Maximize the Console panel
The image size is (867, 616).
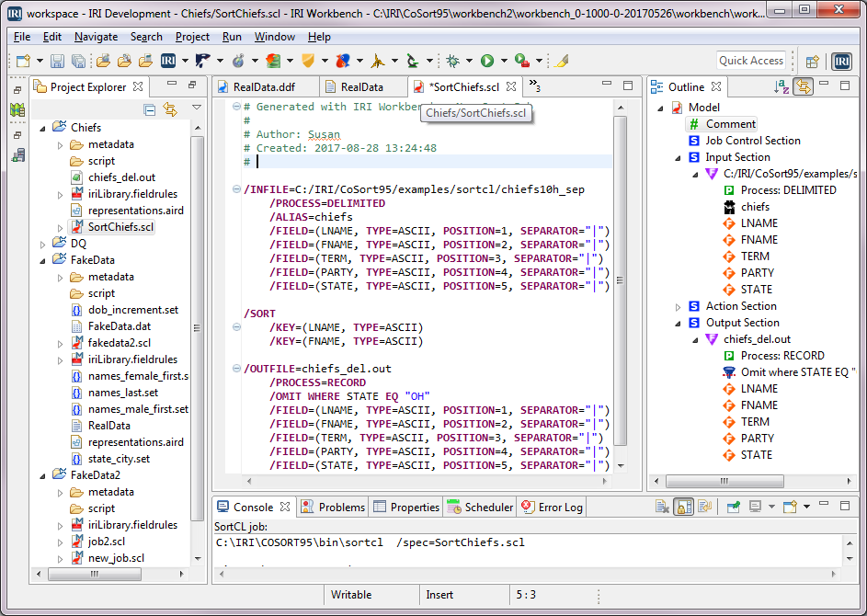[x=845, y=506]
